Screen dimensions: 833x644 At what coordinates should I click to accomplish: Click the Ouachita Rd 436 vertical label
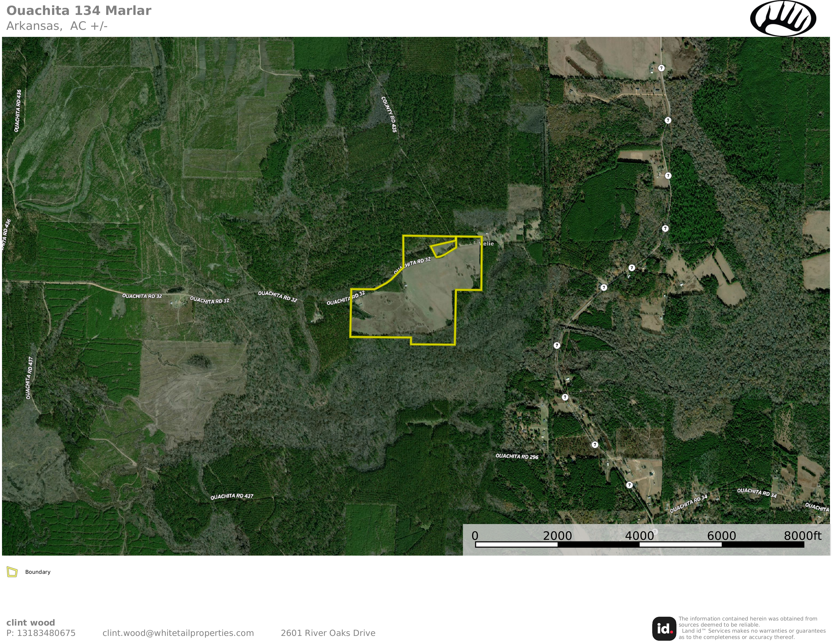18,111
